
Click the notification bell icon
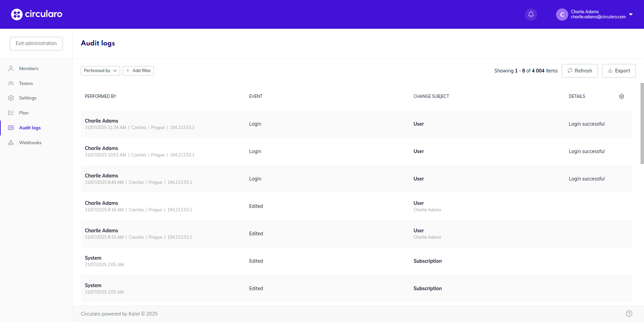pos(531,14)
